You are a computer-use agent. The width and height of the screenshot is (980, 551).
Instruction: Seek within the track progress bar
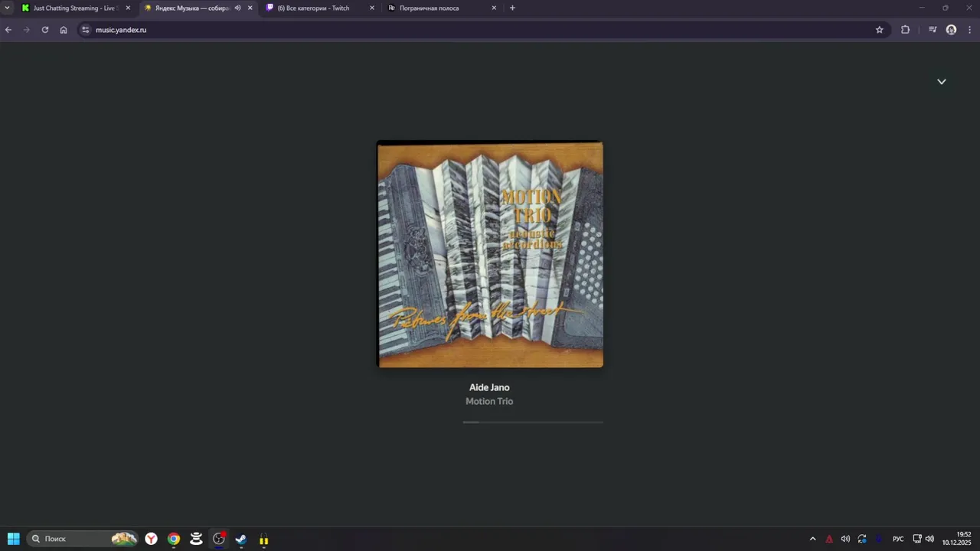click(533, 422)
